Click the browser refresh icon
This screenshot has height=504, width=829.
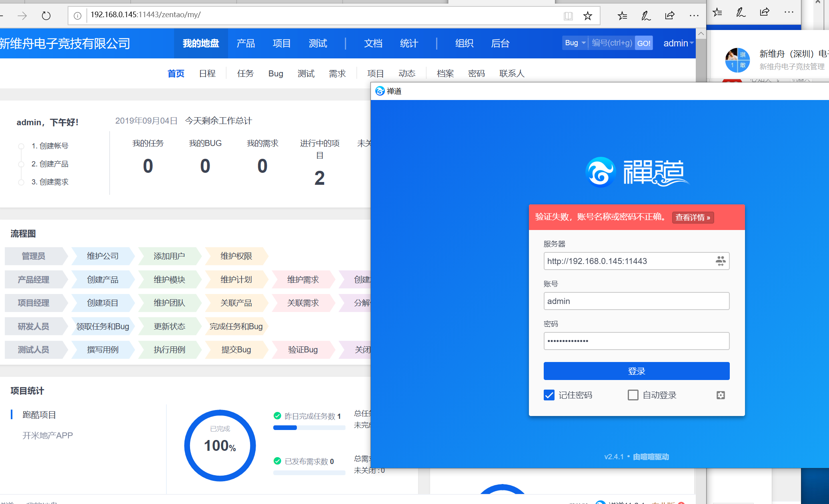click(x=46, y=16)
